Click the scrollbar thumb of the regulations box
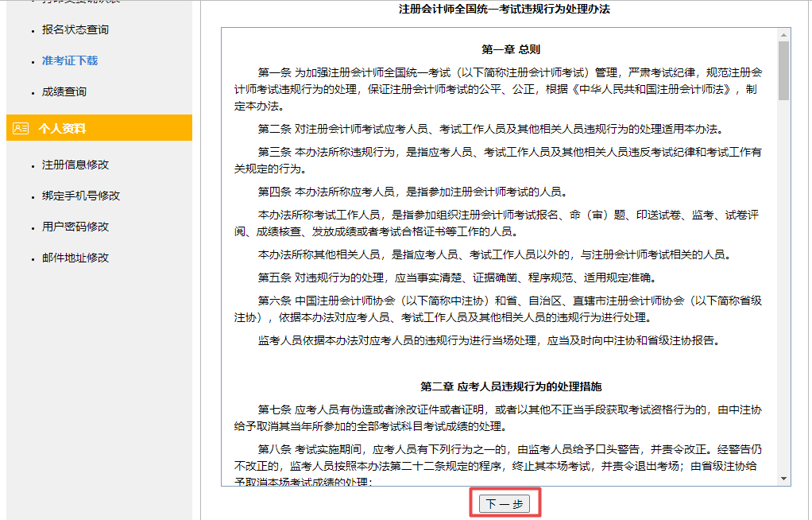Image resolution: width=812 pixels, height=520 pixels. 783,70
